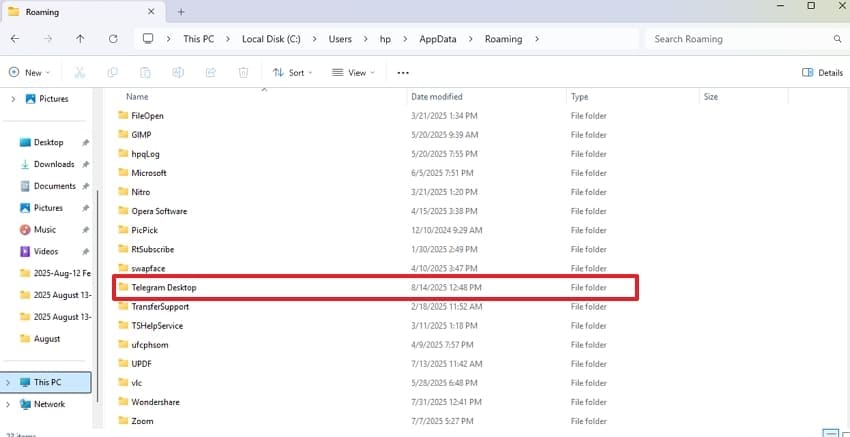Select the vlc folder icon
The height and width of the screenshot is (437, 850).
tap(123, 383)
